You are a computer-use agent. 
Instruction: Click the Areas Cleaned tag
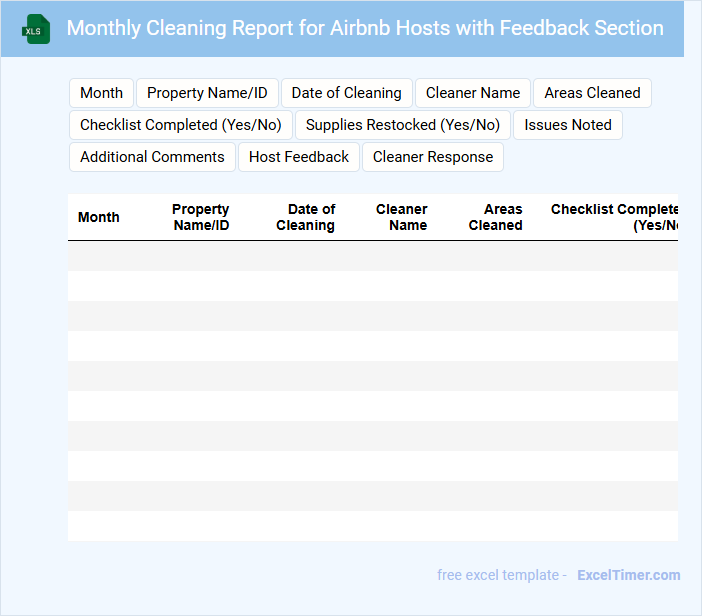592,93
